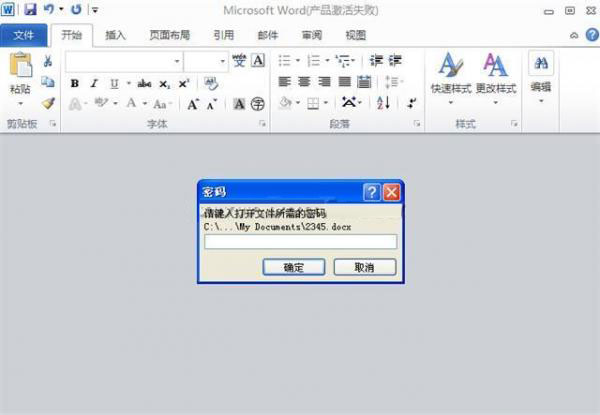The height and width of the screenshot is (415, 600).
Task: Click the enclosed character 字 icon
Action: [258, 104]
